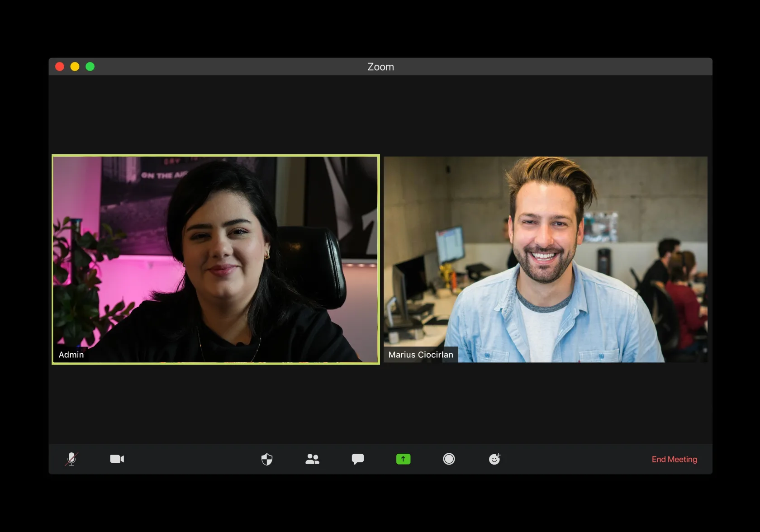Toggle the video camera
760x532 pixels.
(117, 459)
